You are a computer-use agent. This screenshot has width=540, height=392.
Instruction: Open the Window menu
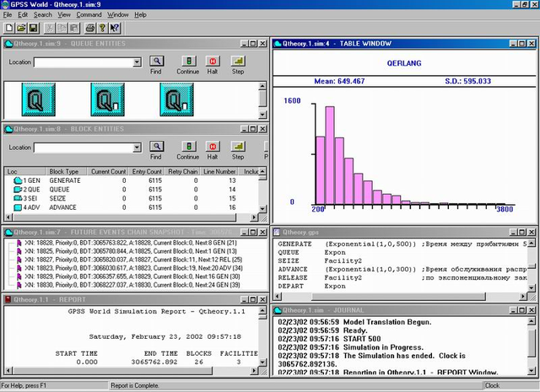click(118, 15)
